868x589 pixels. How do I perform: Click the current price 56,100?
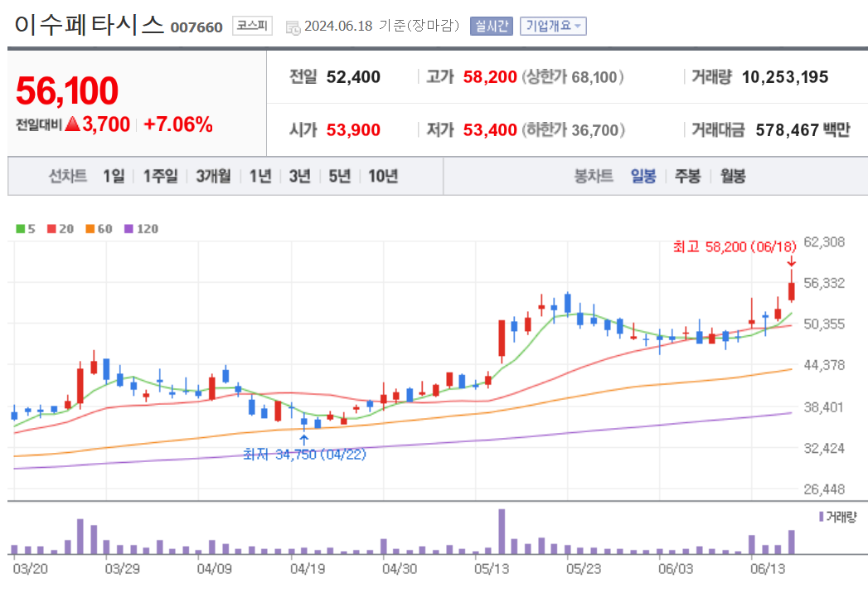click(x=67, y=90)
